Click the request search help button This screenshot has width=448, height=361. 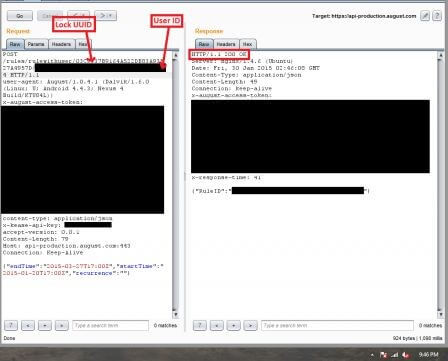pos(11,325)
